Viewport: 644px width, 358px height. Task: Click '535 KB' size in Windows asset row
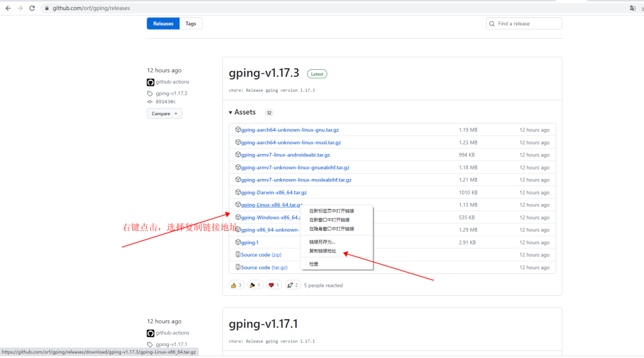466,218
